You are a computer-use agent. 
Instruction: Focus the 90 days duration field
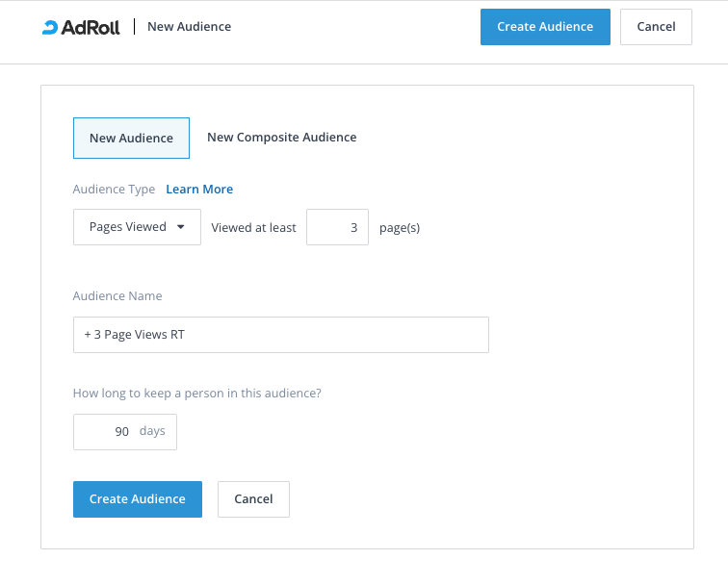click(108, 432)
